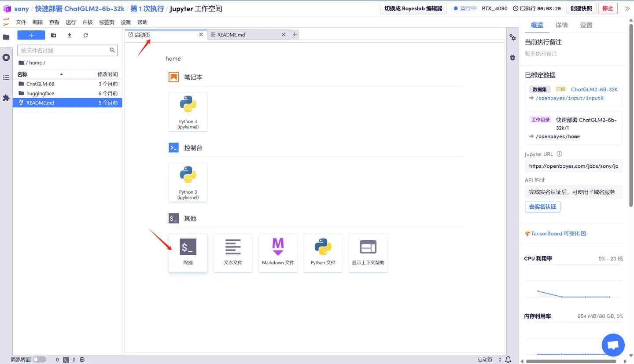
Task: Click the kernel status icon in status bar
Action: click(82, 360)
